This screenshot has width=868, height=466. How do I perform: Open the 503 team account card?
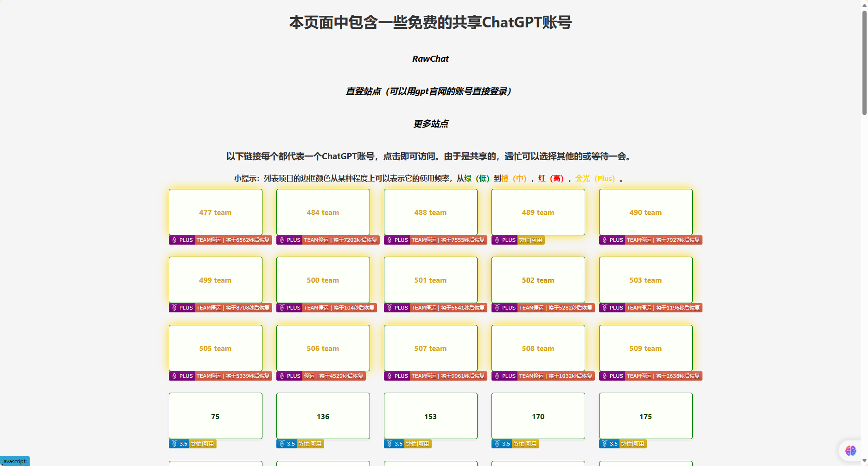click(x=646, y=280)
